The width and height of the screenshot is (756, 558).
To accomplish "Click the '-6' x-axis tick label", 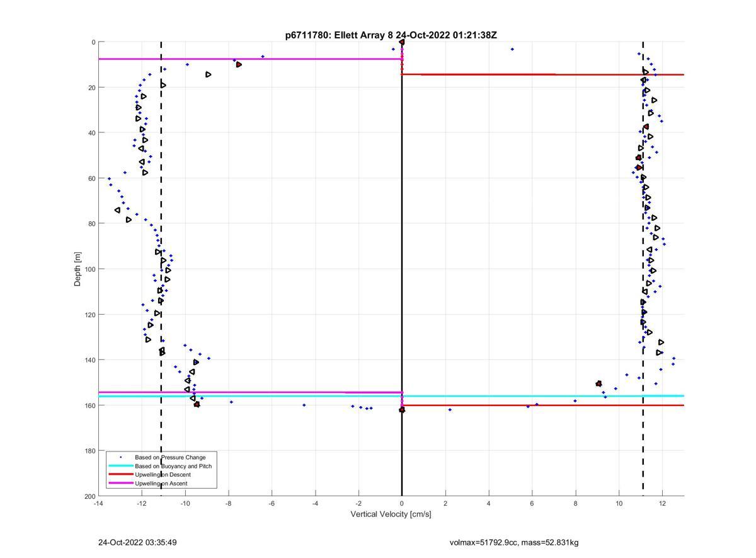I will click(x=272, y=503).
